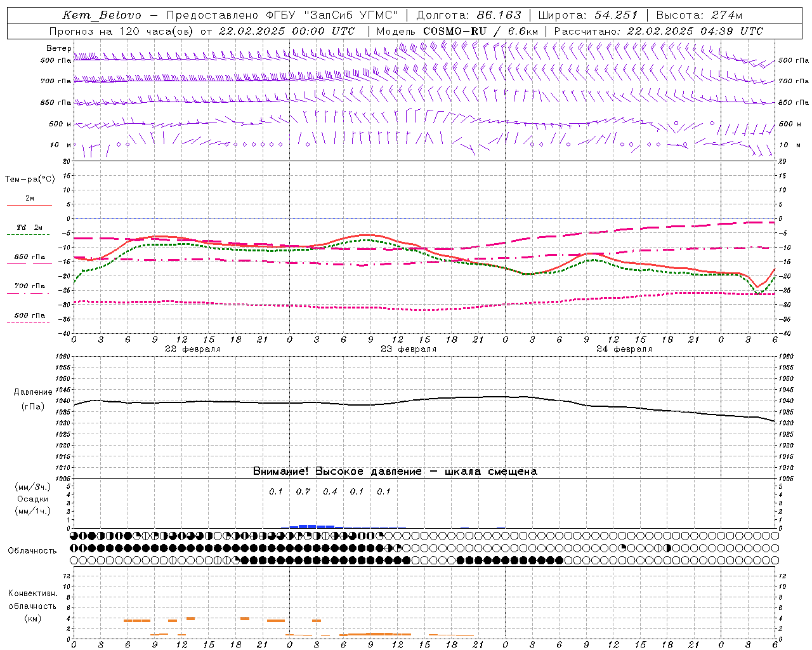Viewport: 812px width, 650px height.
Task: Click the "0.4" precipitation amount value
Action: tap(330, 492)
